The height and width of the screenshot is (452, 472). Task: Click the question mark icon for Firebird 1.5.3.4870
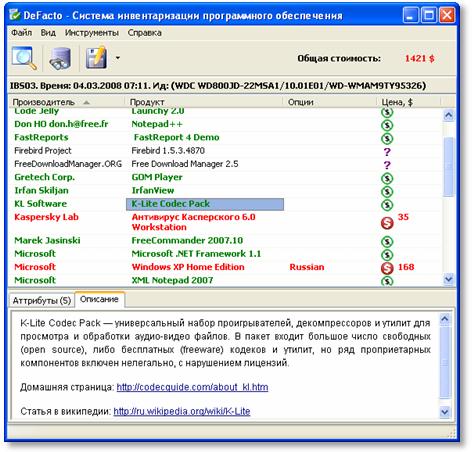(387, 152)
